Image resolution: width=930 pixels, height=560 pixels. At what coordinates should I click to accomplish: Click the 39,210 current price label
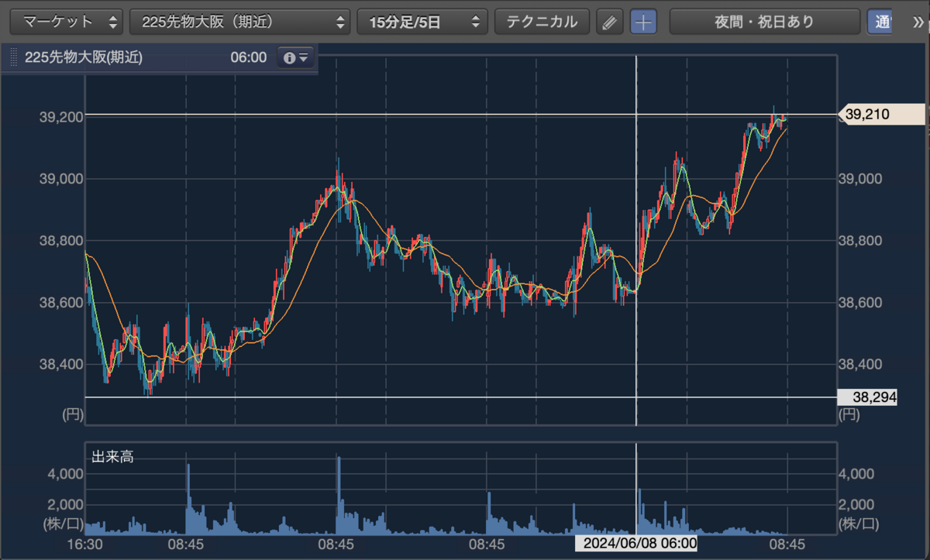click(x=882, y=115)
